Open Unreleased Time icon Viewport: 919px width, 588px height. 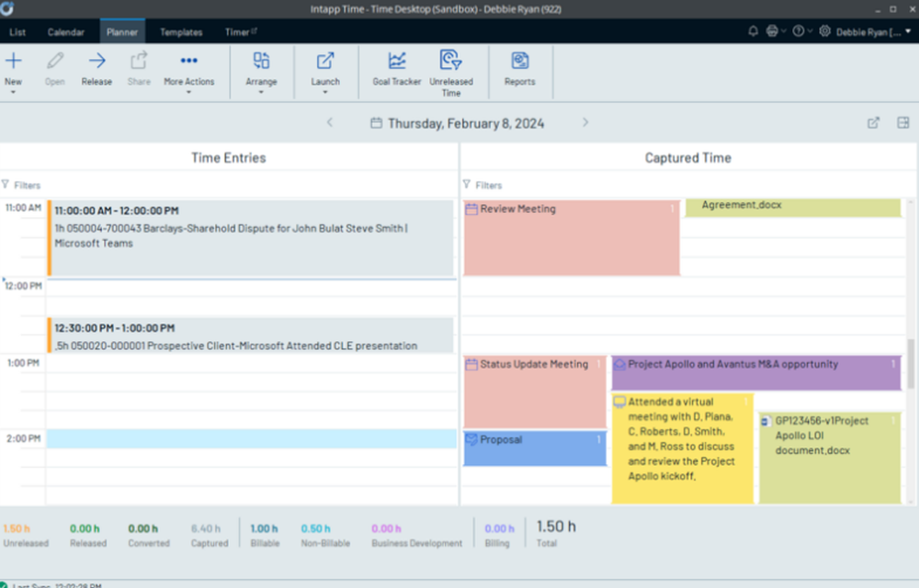[x=450, y=60]
